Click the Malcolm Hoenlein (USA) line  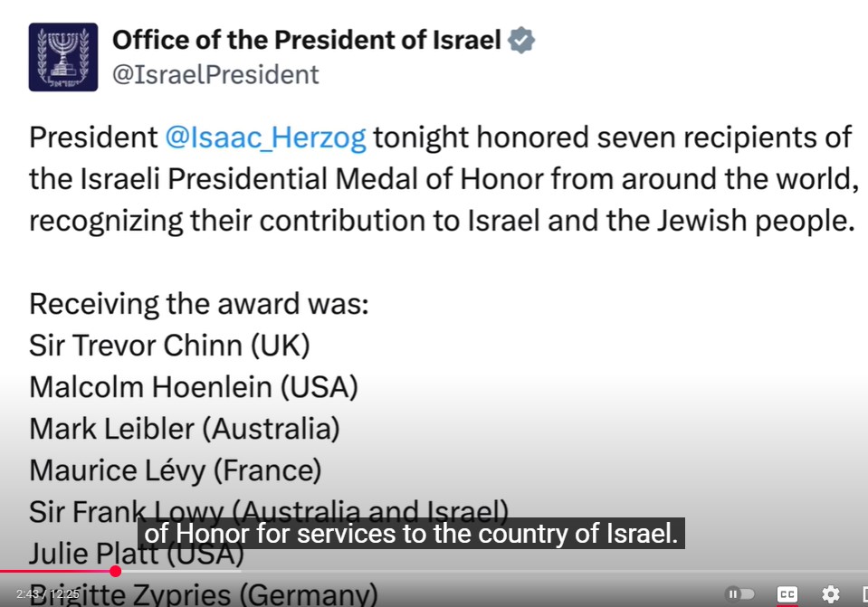[x=193, y=387]
